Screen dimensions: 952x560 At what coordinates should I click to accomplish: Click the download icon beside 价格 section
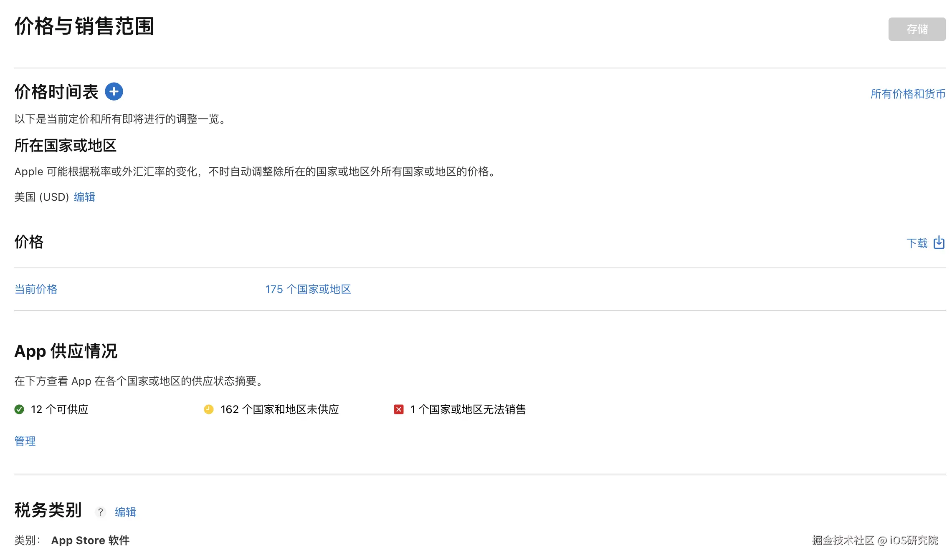(x=939, y=242)
